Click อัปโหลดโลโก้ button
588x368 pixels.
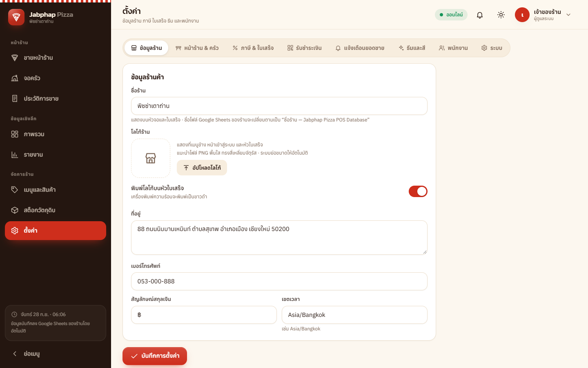click(202, 168)
